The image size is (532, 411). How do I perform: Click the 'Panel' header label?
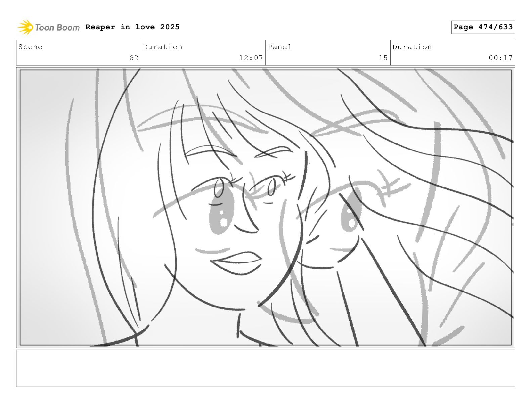[x=280, y=47]
